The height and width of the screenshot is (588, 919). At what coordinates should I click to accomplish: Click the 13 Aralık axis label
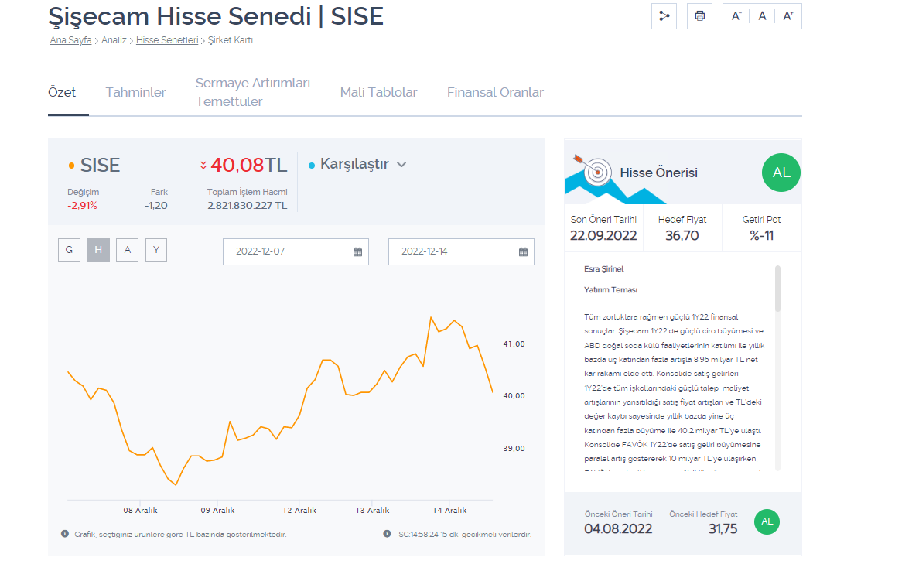tap(372, 510)
